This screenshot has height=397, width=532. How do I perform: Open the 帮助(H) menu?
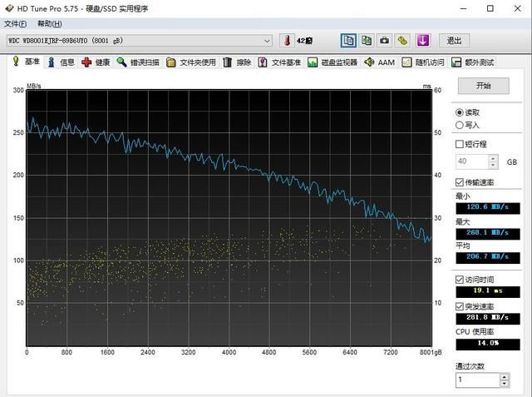point(50,24)
